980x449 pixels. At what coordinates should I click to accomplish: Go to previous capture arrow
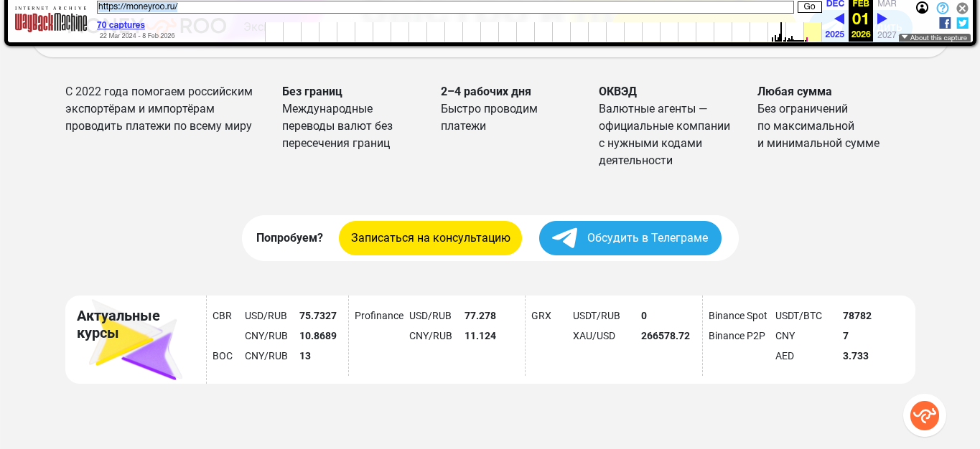click(839, 19)
